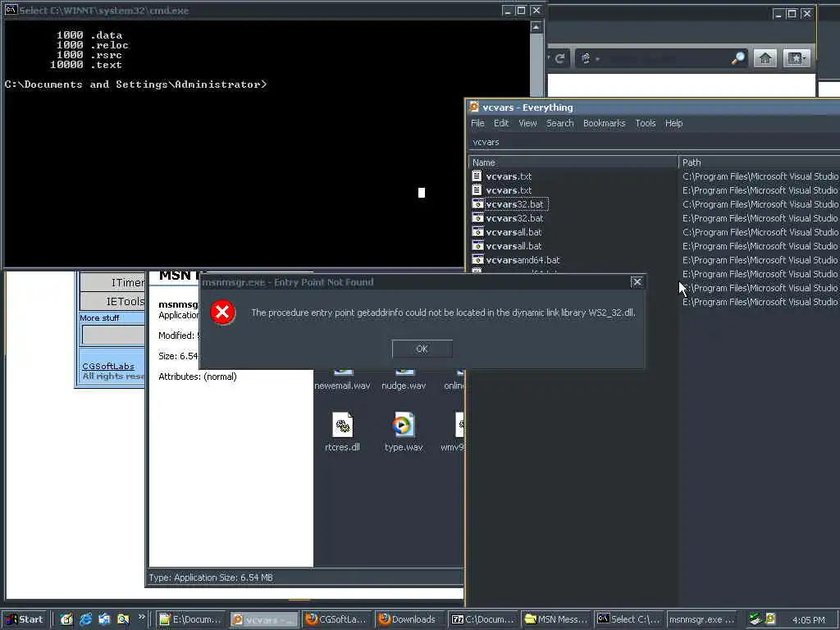Expand quick launch overflow chevron
840x630 pixels.
141,617
